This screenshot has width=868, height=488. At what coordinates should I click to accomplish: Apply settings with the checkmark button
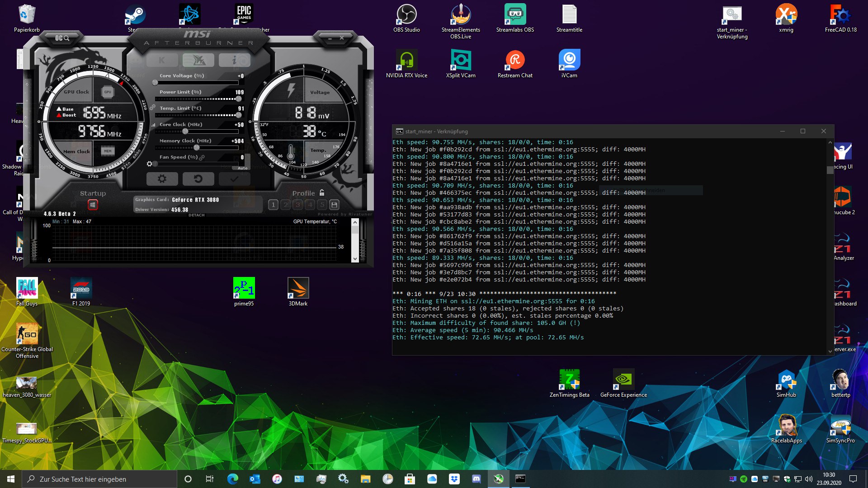(234, 179)
